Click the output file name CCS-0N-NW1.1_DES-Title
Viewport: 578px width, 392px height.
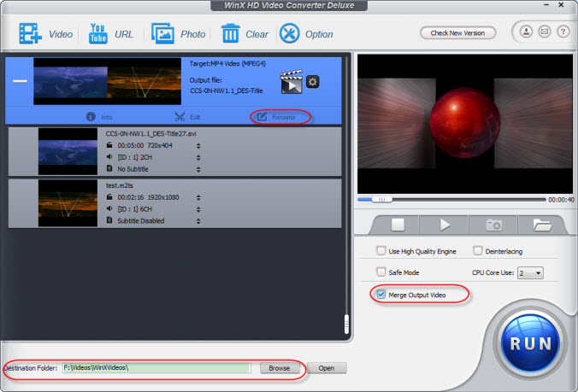227,91
